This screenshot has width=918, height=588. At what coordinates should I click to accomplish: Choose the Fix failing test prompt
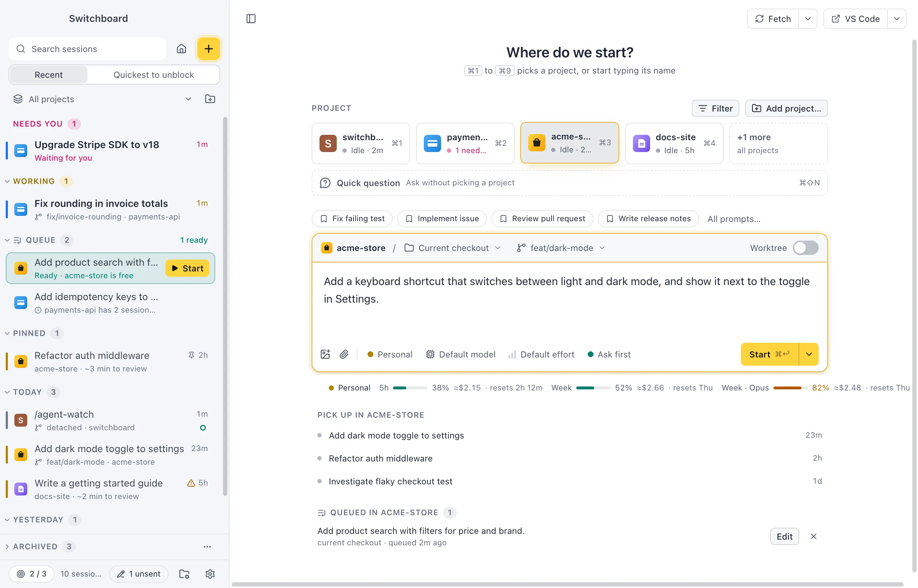pos(352,219)
